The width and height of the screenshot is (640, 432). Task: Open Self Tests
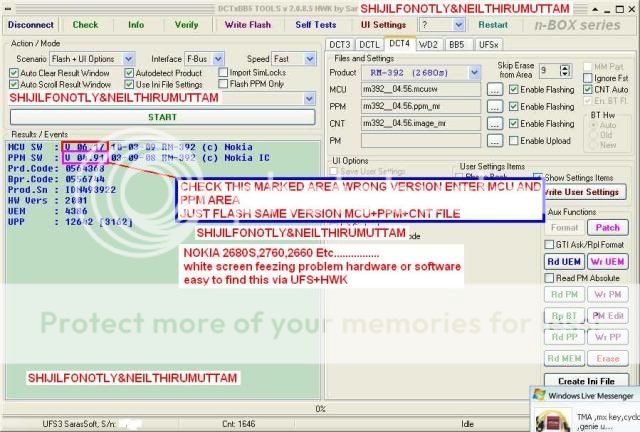[x=316, y=25]
